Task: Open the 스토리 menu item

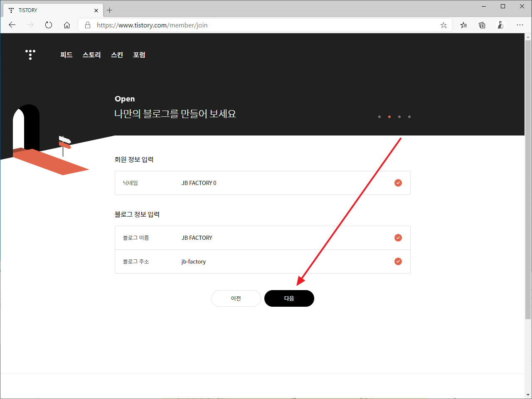Action: 92,55
